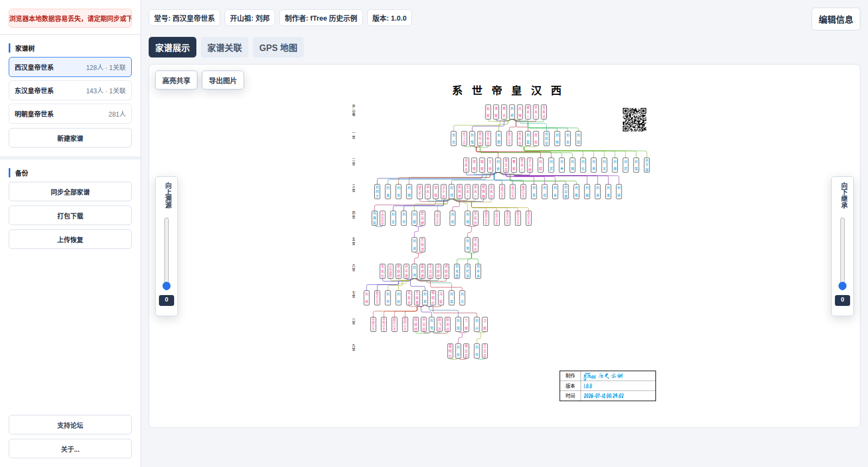Switch to the 家谱关联 tab
868x467 pixels.
click(x=225, y=48)
